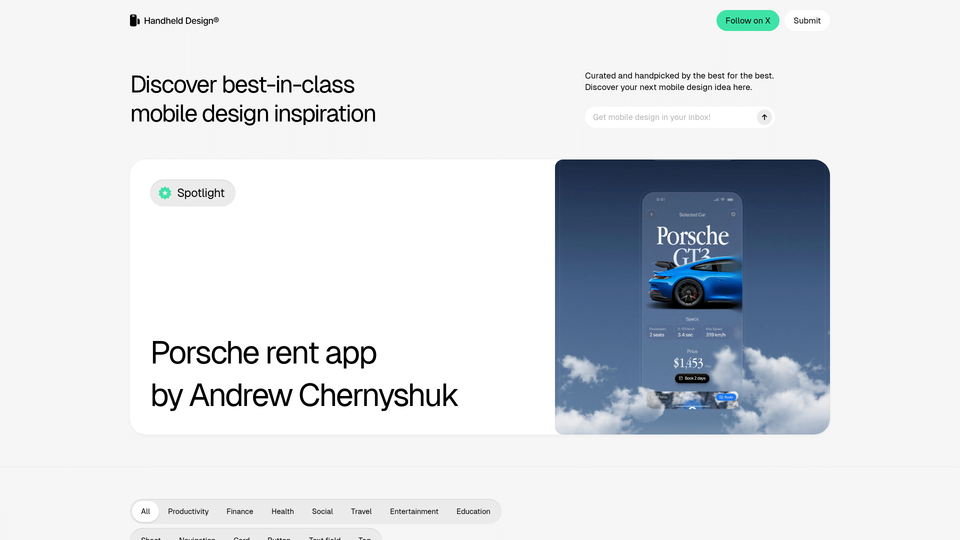Open the Handheld Design home link text
This screenshot has height=540, width=960.
click(181, 21)
